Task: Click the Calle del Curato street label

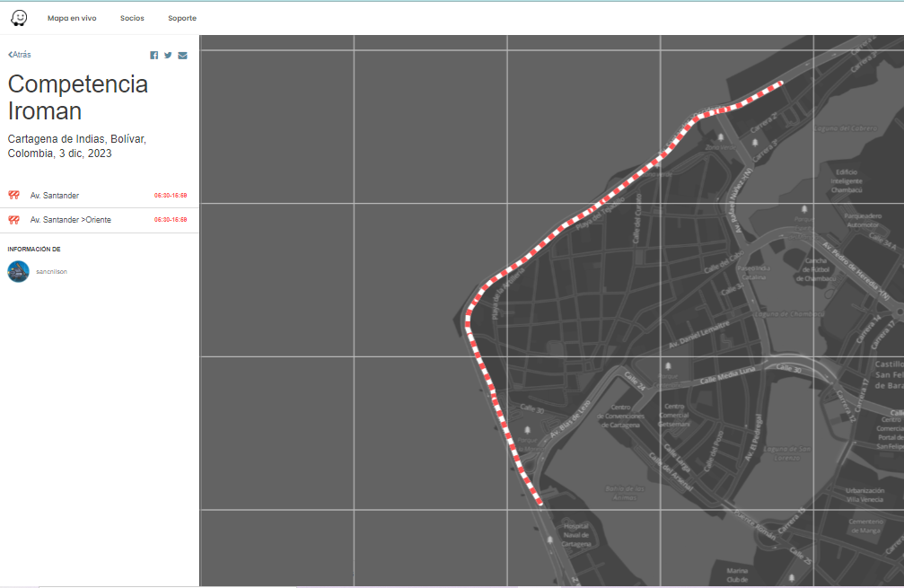Action: click(x=636, y=218)
